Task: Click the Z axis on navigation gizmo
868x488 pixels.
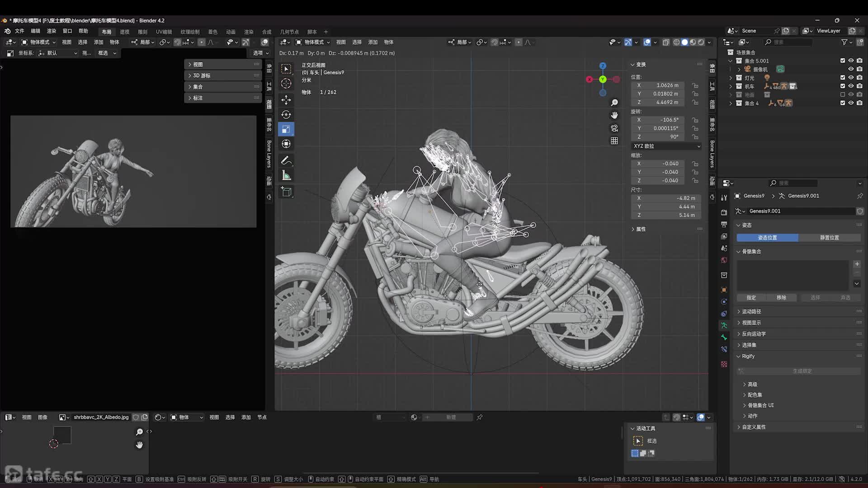Action: click(x=603, y=66)
